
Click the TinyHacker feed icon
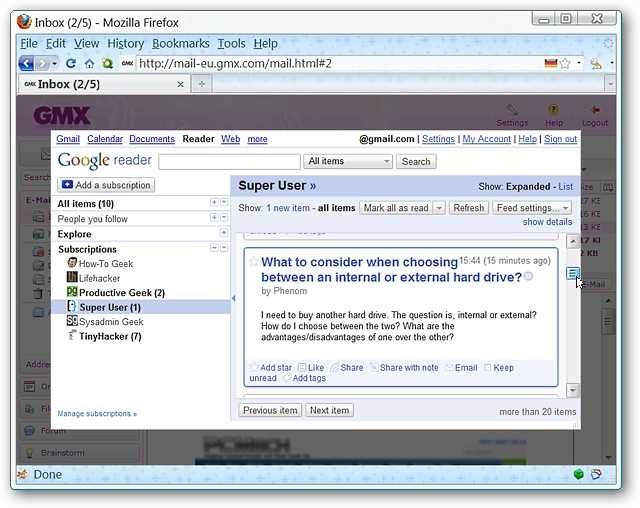click(x=72, y=335)
